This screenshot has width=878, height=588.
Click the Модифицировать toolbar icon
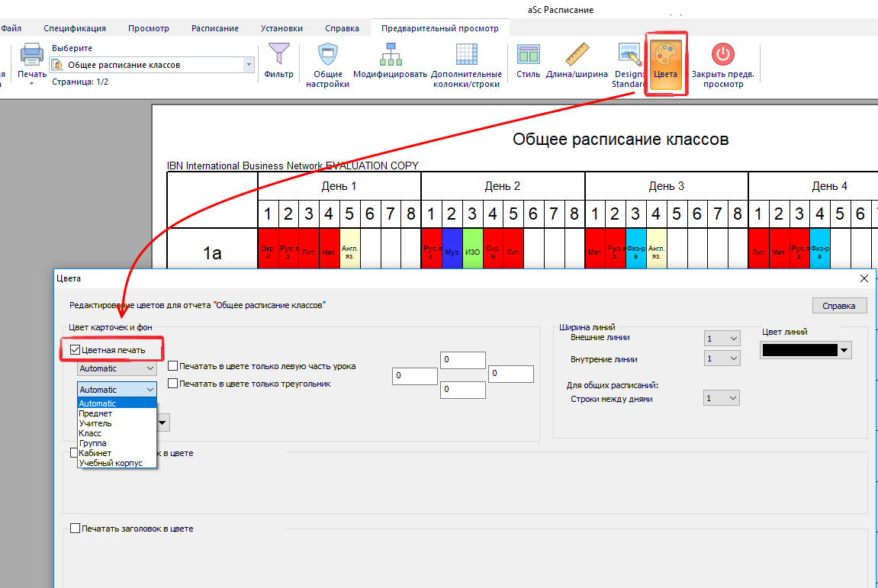(x=390, y=56)
